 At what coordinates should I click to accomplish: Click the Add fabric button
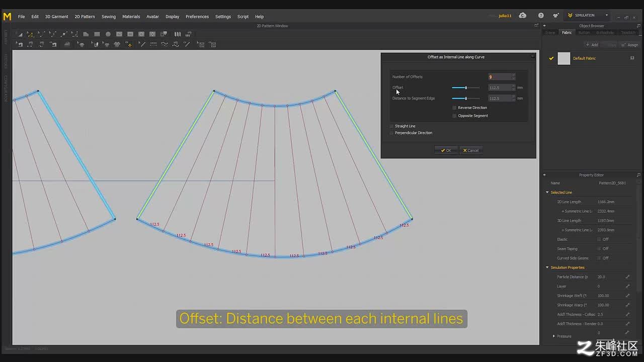592,45
